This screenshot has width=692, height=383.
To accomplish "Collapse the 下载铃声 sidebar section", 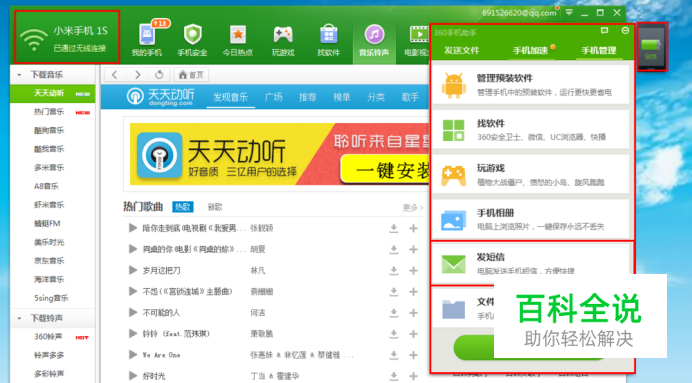I will (x=19, y=318).
